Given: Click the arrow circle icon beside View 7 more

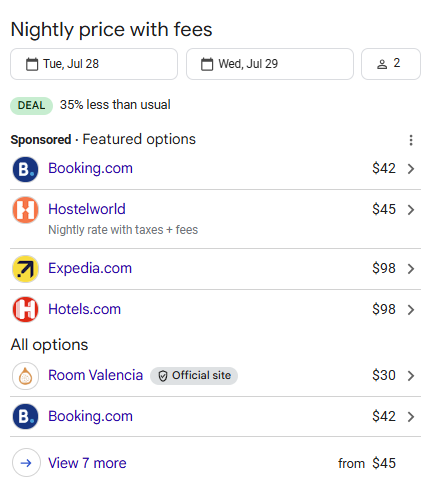Looking at the screenshot, I should [x=26, y=463].
